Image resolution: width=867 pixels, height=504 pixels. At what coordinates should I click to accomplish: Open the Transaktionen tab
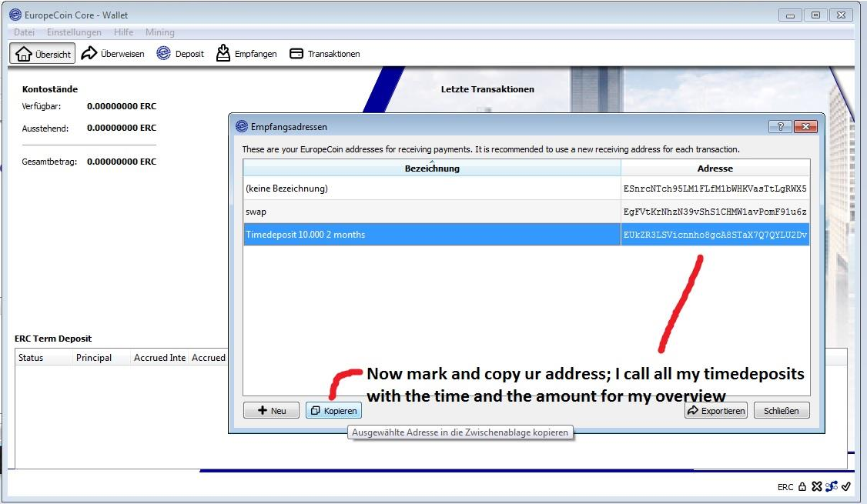pyautogui.click(x=325, y=54)
